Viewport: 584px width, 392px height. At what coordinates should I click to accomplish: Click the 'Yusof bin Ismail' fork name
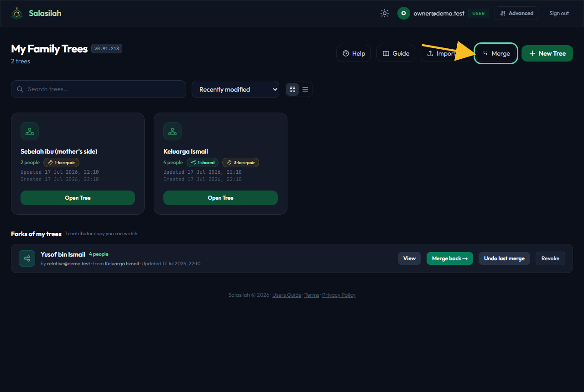[x=63, y=254]
